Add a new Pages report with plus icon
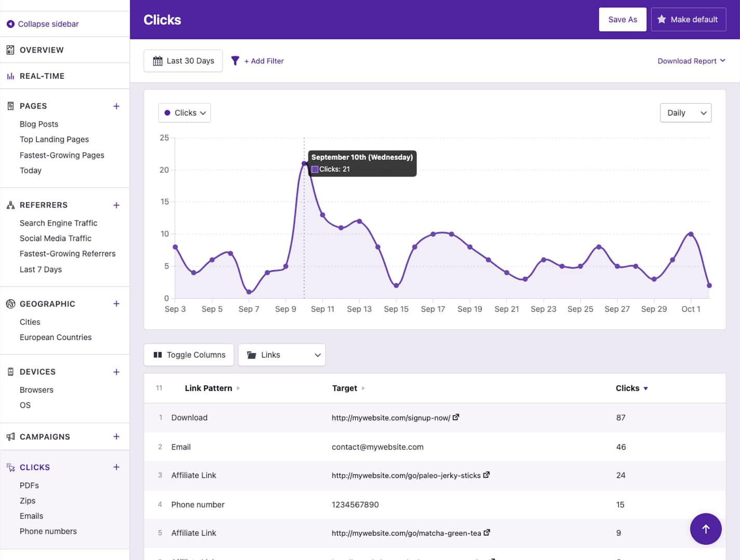Viewport: 740px width, 560px height. click(x=116, y=106)
